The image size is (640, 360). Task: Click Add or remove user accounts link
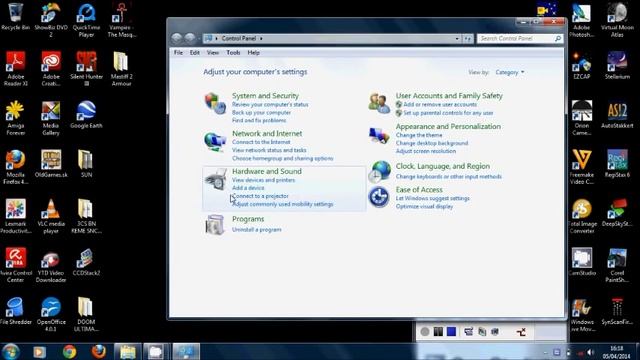[x=440, y=104]
